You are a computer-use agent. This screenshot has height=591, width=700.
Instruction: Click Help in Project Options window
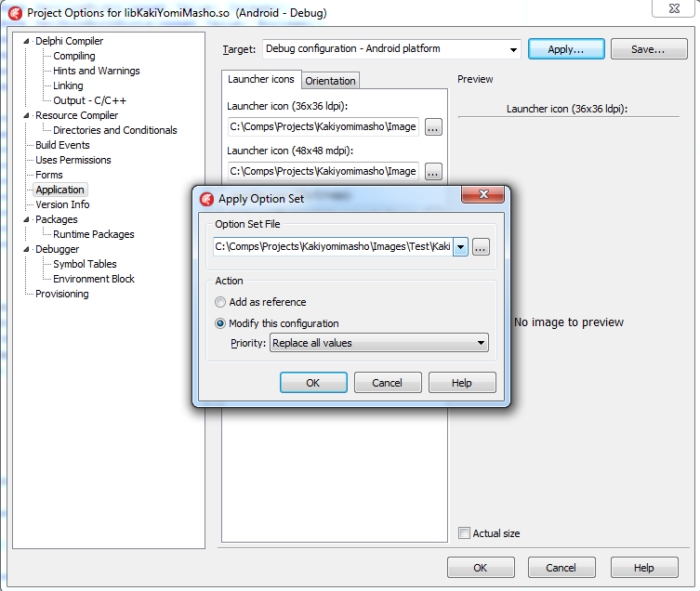(644, 568)
